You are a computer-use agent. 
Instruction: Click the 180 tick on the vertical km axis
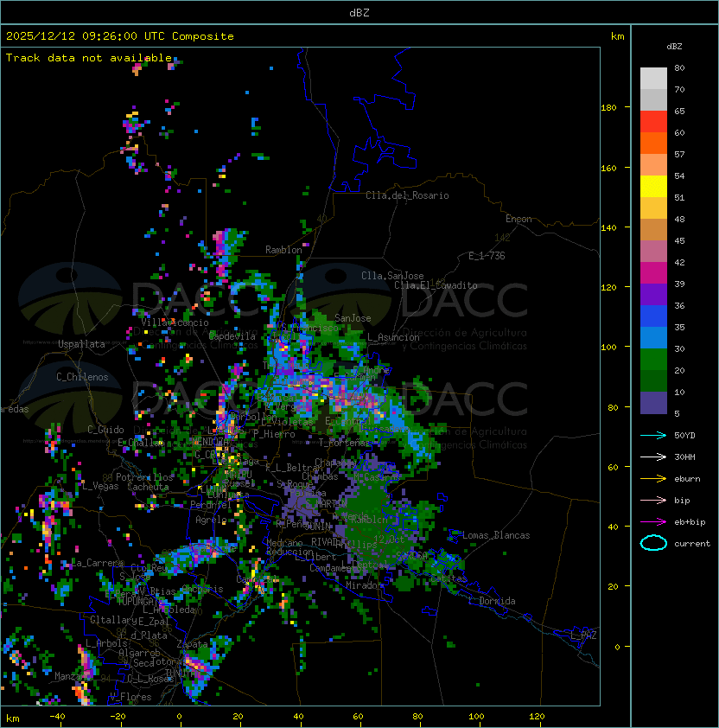point(608,108)
